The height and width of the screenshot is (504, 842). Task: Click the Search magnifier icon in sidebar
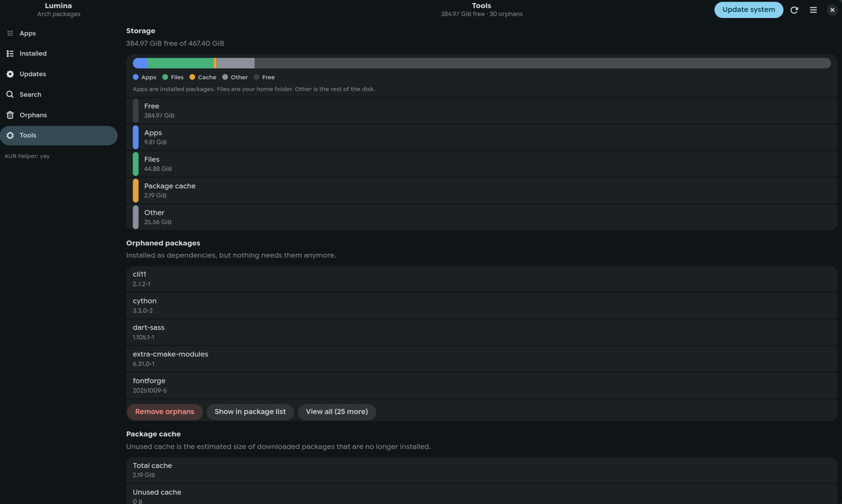[x=10, y=94]
